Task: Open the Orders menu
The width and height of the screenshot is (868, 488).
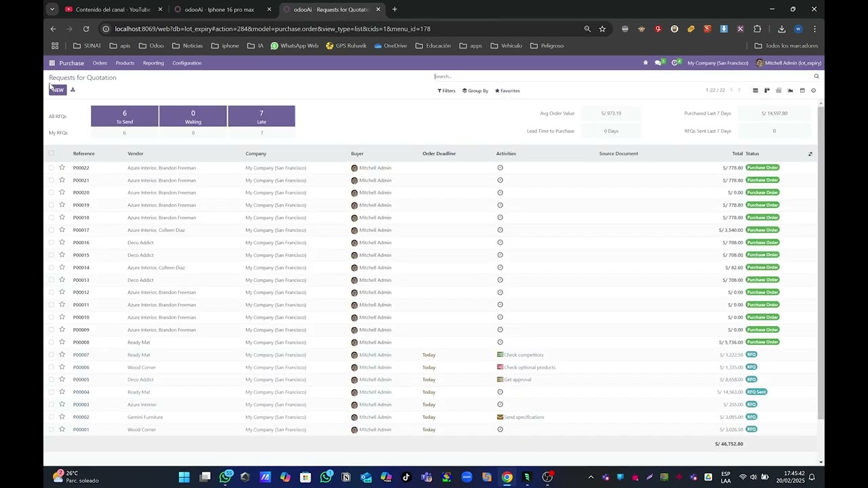Action: (x=100, y=63)
